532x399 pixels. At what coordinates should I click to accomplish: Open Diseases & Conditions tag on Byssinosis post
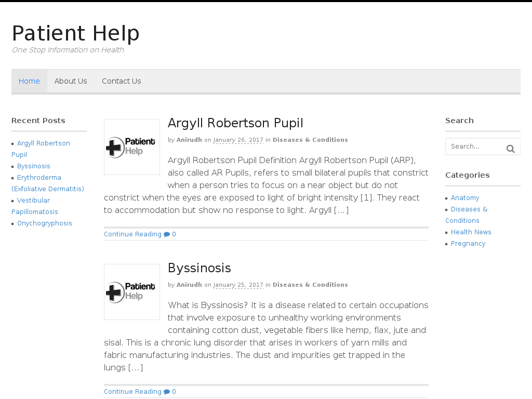(310, 285)
